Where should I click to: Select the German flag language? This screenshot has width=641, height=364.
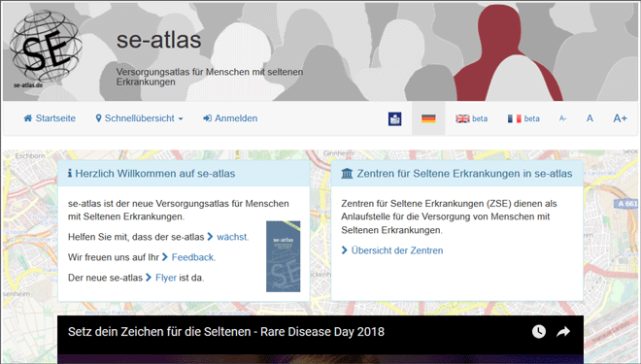pos(428,118)
